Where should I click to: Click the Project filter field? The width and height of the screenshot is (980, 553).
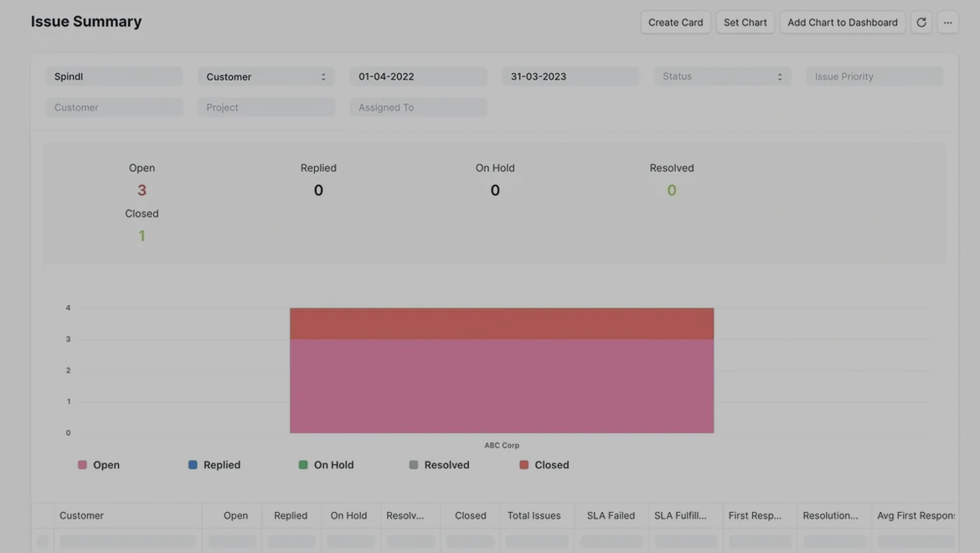coord(266,107)
